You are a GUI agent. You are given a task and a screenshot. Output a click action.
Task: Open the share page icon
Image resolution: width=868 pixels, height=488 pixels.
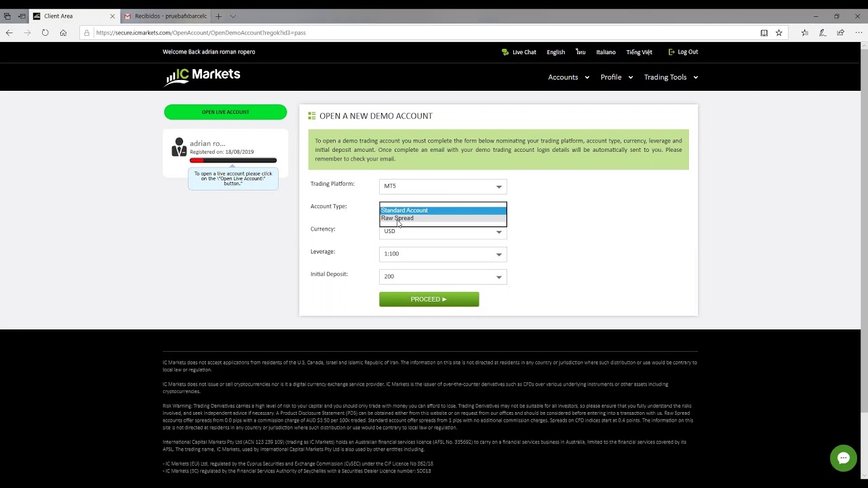tap(840, 33)
